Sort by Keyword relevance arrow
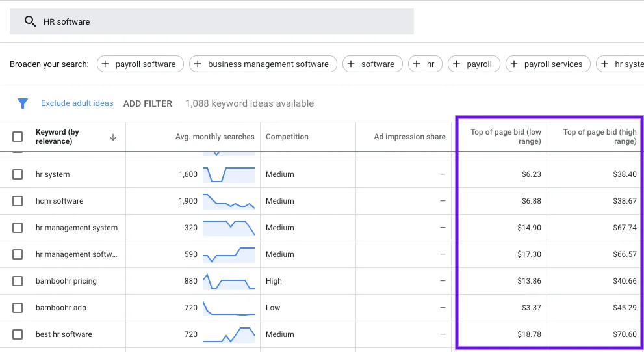 (113, 137)
